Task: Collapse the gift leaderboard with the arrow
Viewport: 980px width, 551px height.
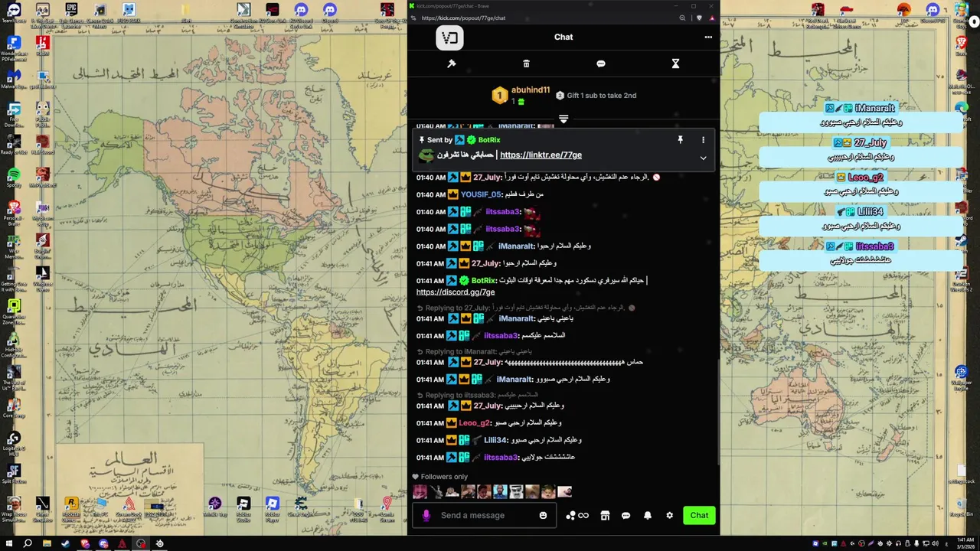Action: pyautogui.click(x=563, y=119)
